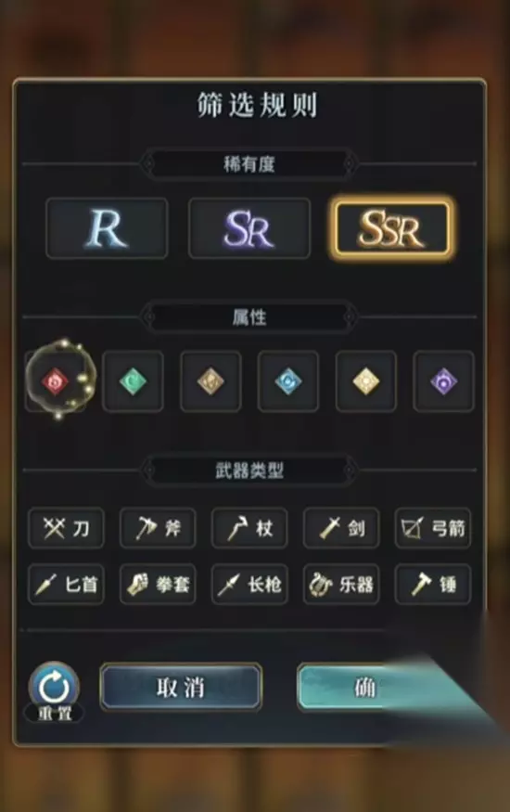Select the brown earth attribute icon
The height and width of the screenshot is (812, 510).
tap(210, 381)
